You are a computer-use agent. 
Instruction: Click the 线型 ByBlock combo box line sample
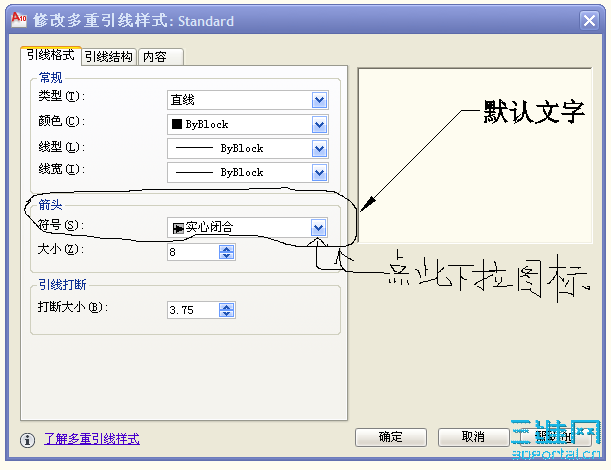[194, 148]
